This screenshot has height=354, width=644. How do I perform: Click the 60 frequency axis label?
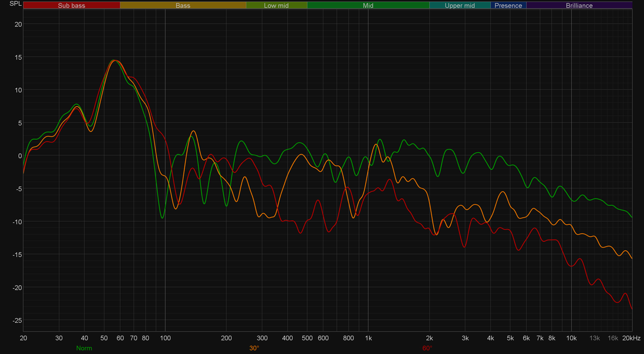120,339
